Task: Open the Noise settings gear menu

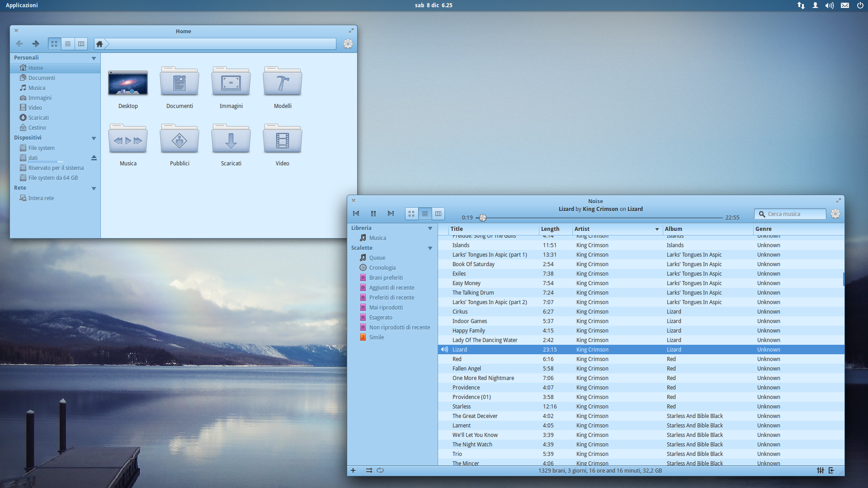Action: click(835, 214)
